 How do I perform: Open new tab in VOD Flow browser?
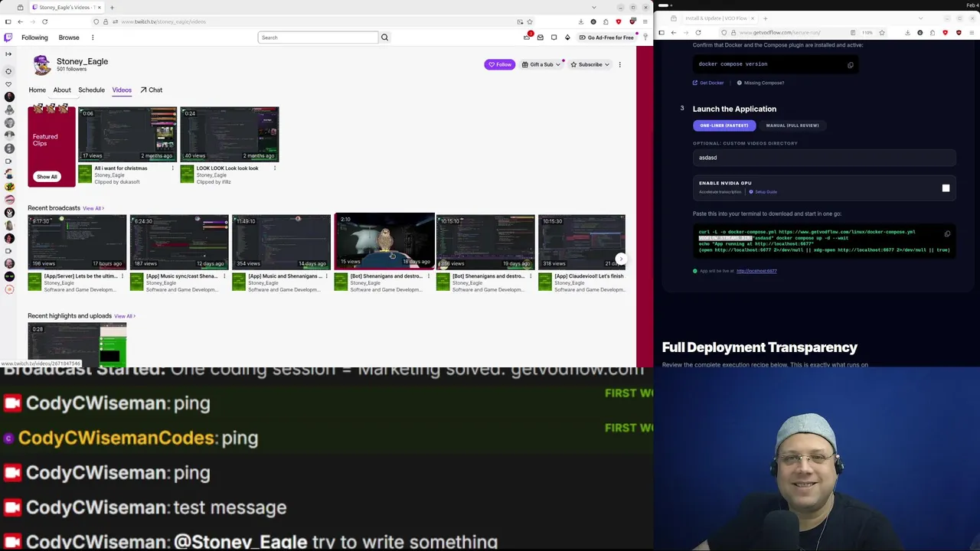tap(765, 18)
